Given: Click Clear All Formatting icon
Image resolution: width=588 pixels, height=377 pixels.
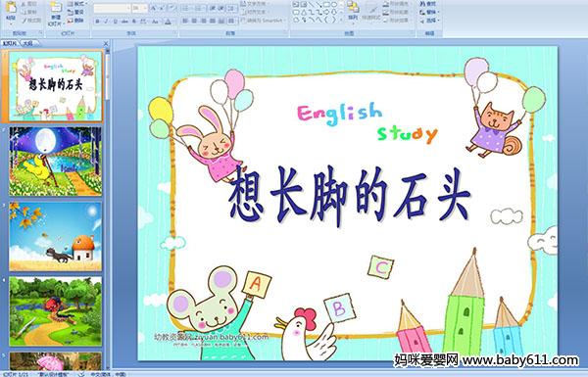Looking at the screenshot, I should 172,8.
